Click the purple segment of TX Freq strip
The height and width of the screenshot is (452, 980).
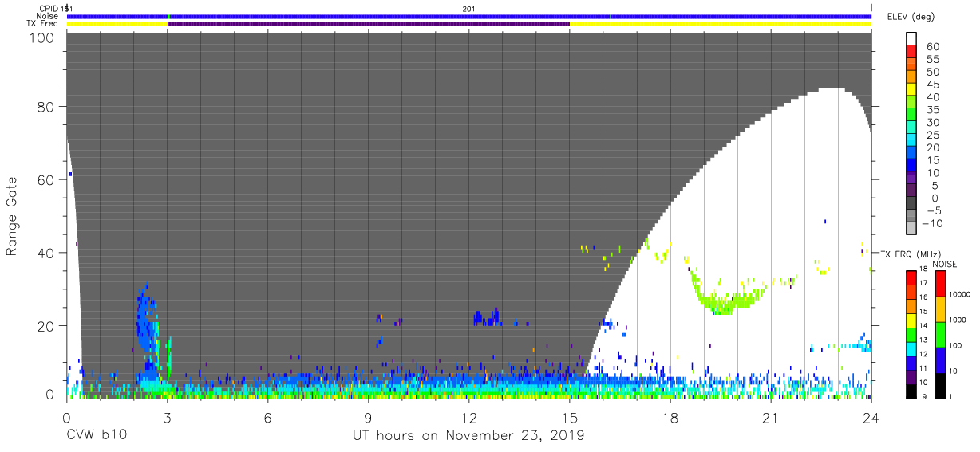pos(369,24)
